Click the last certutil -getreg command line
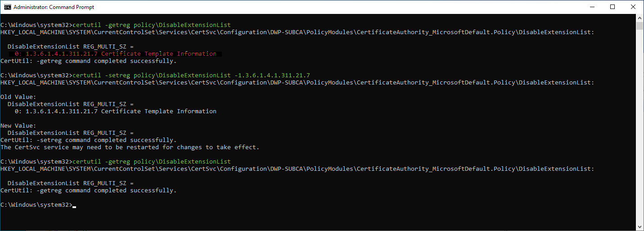This screenshot has width=644, height=231. (x=151, y=162)
